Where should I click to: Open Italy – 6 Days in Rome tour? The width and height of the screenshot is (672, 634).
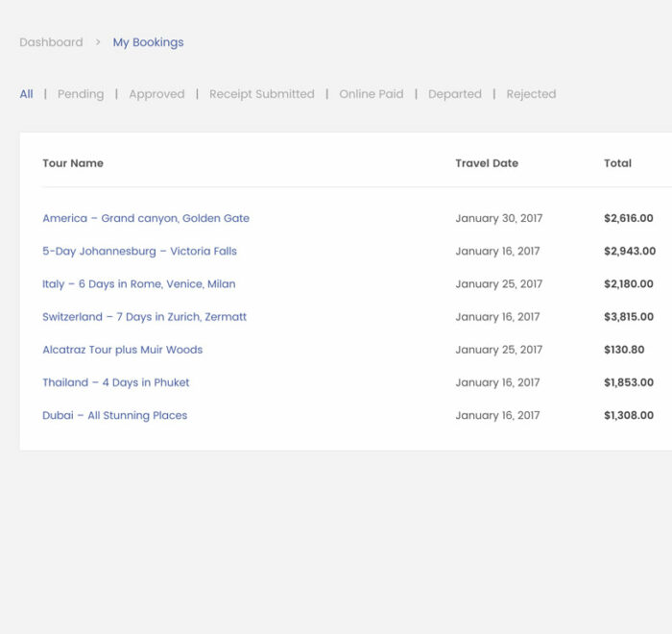[138, 284]
